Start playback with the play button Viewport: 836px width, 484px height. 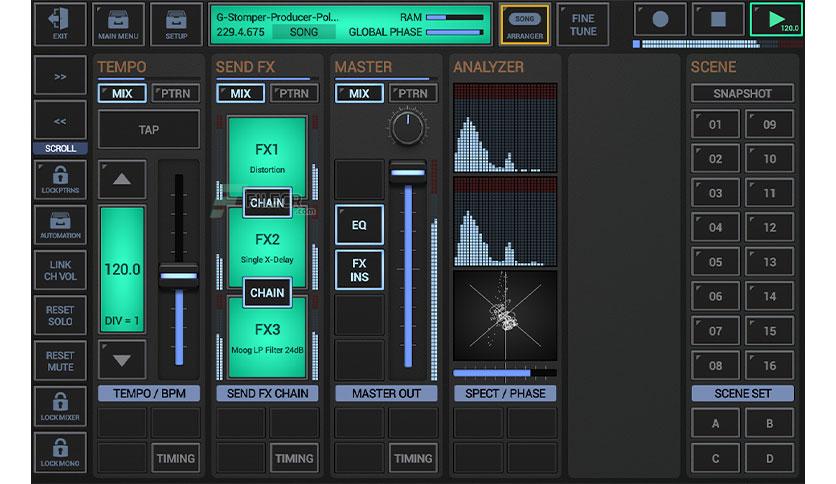[776, 20]
